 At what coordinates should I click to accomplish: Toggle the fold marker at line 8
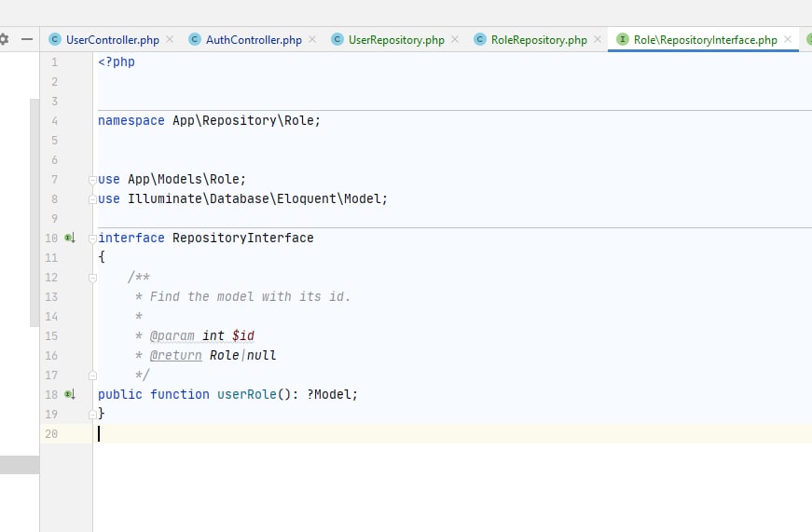click(x=92, y=199)
